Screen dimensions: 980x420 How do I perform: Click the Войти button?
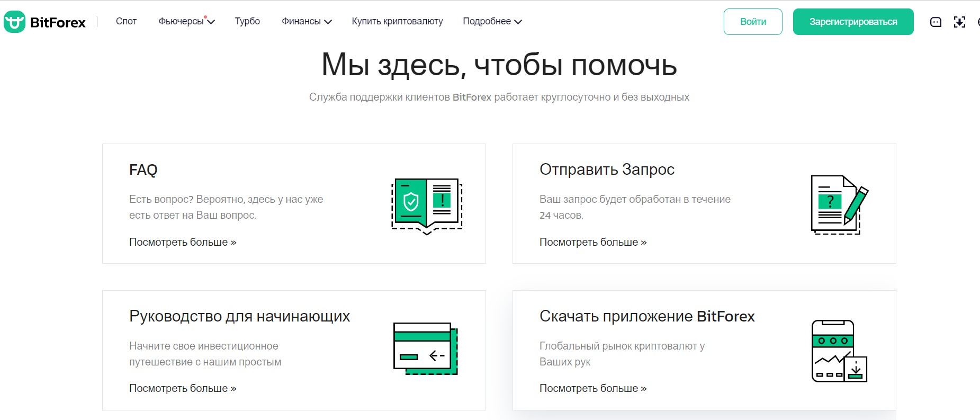pos(753,22)
